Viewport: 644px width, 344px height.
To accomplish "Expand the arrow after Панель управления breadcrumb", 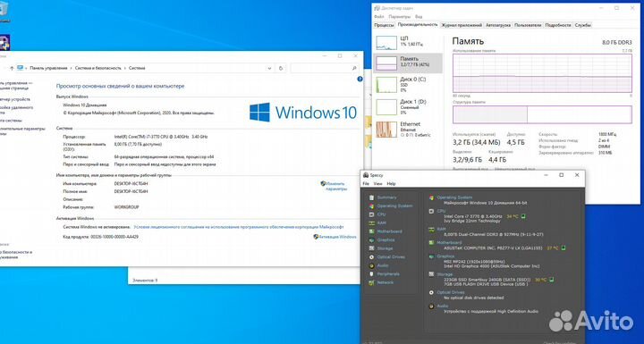I will [x=71, y=68].
